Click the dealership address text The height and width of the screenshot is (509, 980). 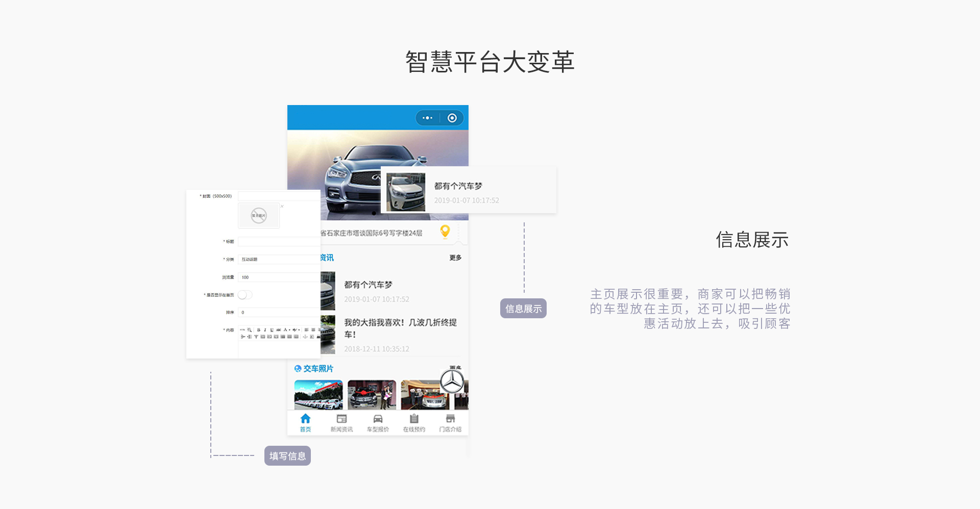coord(371,233)
